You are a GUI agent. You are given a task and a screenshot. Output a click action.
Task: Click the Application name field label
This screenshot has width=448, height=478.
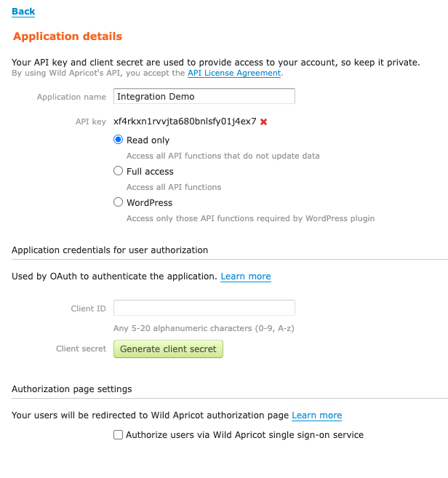[71, 97]
